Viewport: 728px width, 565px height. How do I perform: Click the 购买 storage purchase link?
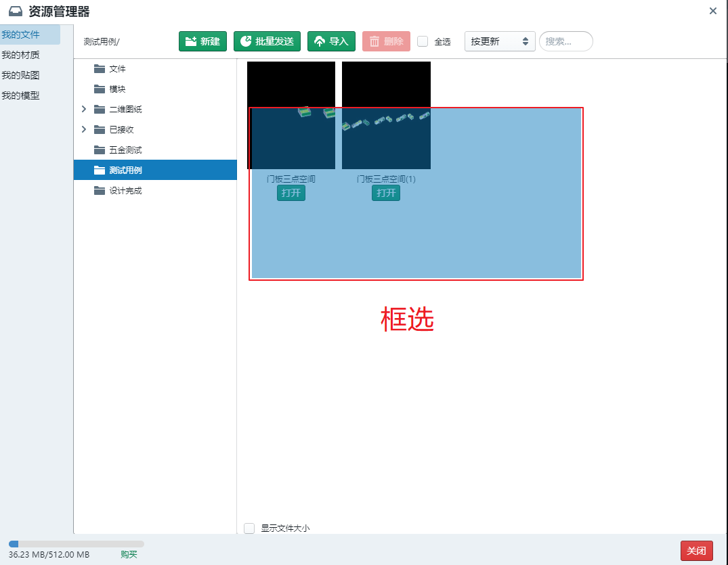[129, 554]
